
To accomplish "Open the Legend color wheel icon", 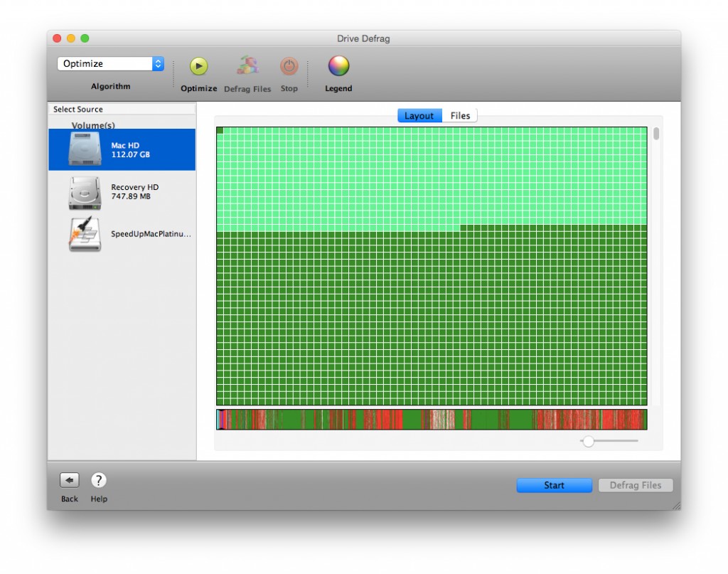I will click(338, 66).
